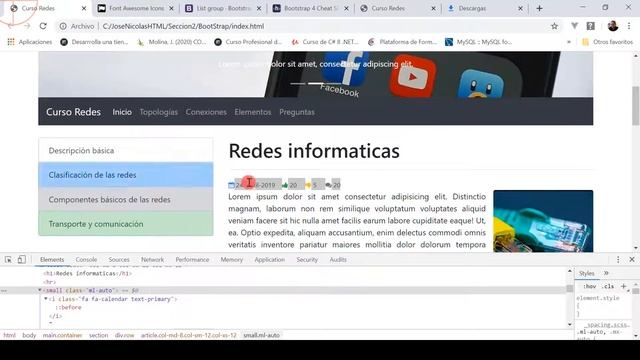Show hidden bookmarks chevron

[x=569, y=42]
